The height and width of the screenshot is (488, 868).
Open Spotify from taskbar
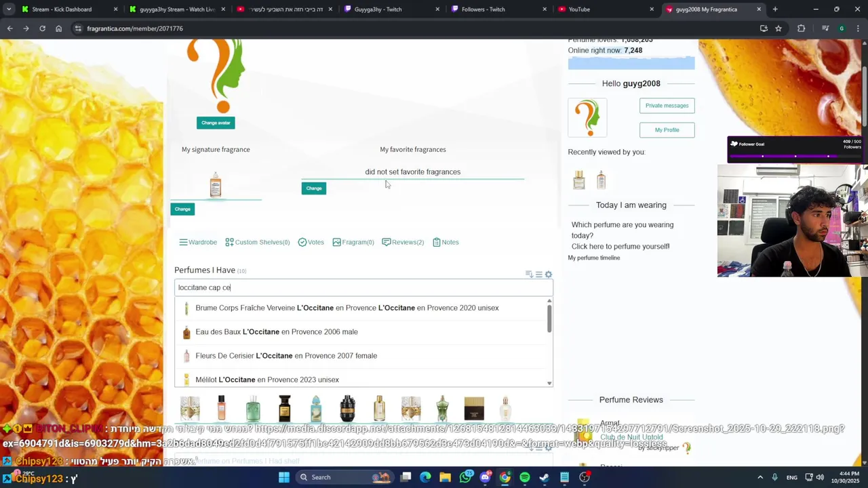[x=525, y=477]
